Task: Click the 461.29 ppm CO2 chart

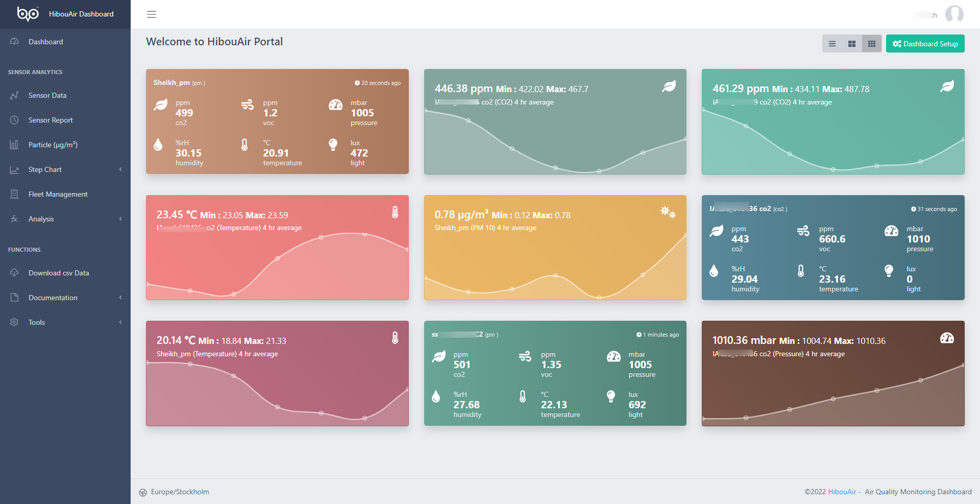Action: click(833, 142)
